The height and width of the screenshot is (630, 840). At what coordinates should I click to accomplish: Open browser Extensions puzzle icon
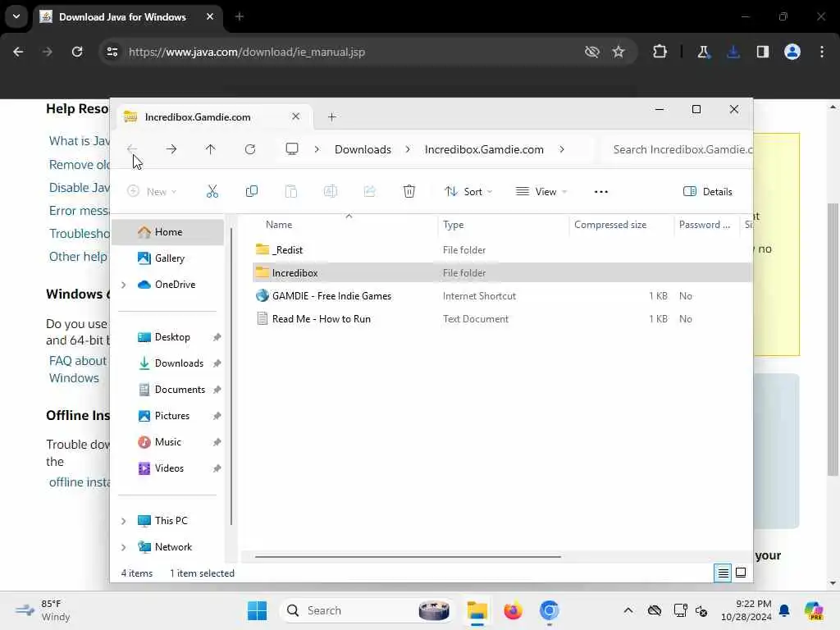pos(660,52)
